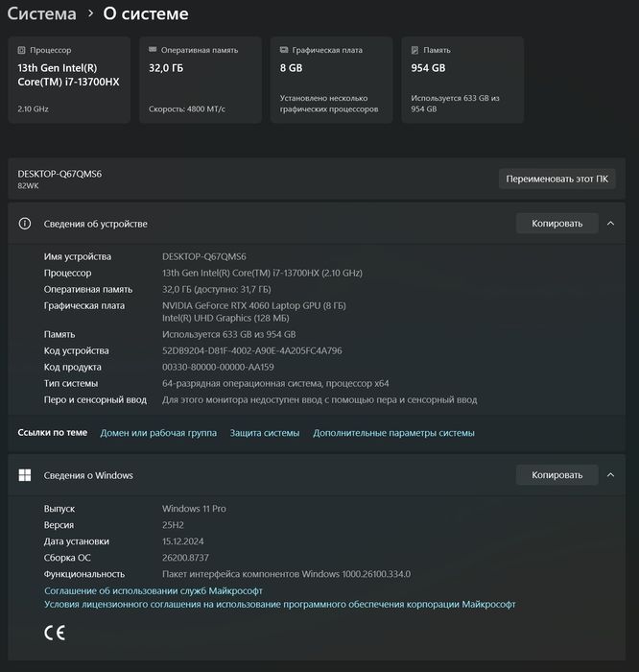Click the Windows logo beside Сведения о Windows
639x672 pixels.
pos(25,475)
